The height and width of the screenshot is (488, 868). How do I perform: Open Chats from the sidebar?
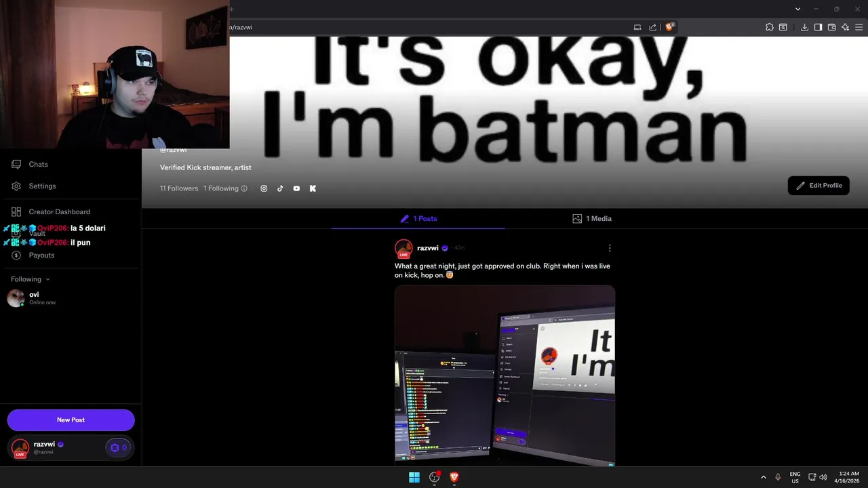[38, 164]
